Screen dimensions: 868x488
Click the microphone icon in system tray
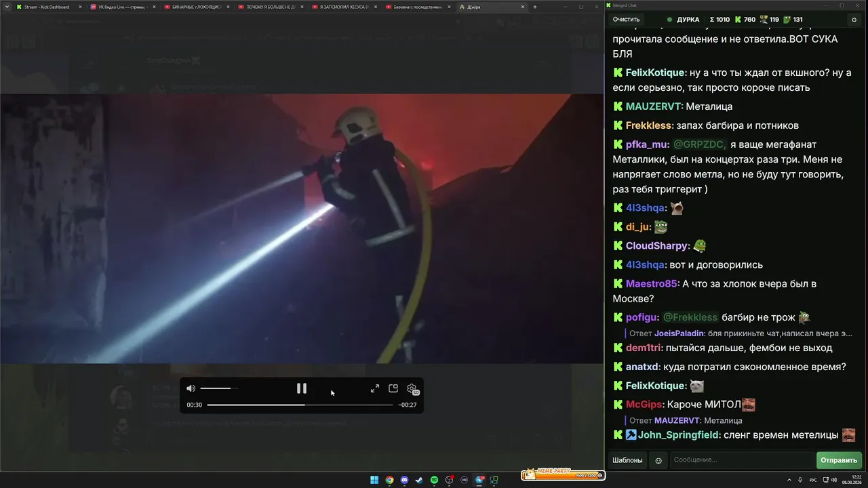[801, 480]
